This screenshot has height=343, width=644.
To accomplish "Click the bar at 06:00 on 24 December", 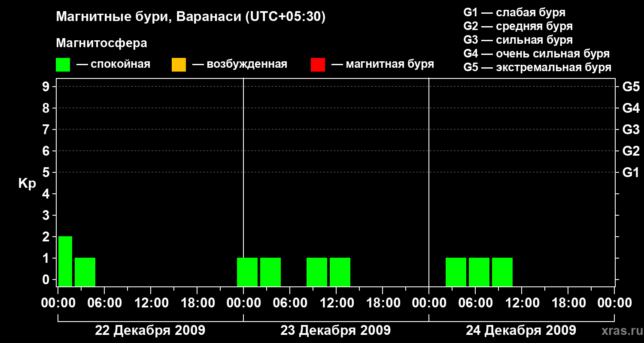I will click(479, 272).
